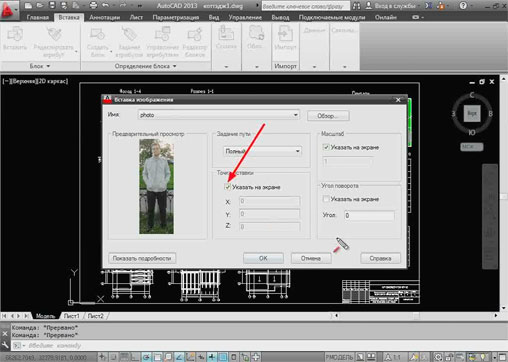Open the МСК coordinate system dropdown

pyautogui.click(x=472, y=147)
